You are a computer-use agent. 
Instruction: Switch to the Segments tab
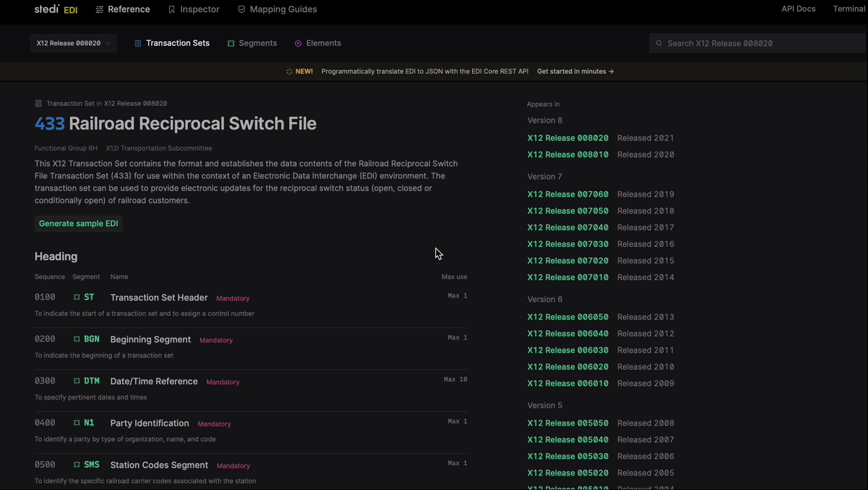pyautogui.click(x=252, y=44)
